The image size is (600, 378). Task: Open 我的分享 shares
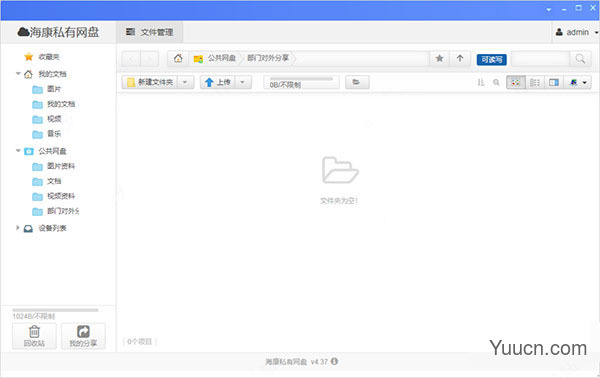tap(83, 336)
